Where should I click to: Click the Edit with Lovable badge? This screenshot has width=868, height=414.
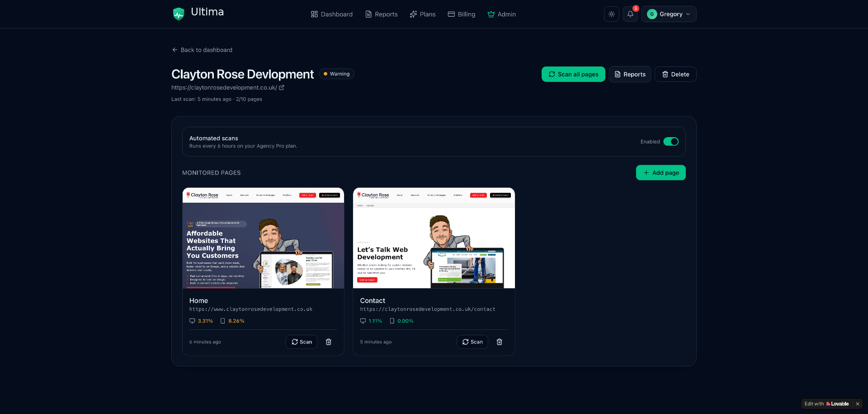click(826, 404)
